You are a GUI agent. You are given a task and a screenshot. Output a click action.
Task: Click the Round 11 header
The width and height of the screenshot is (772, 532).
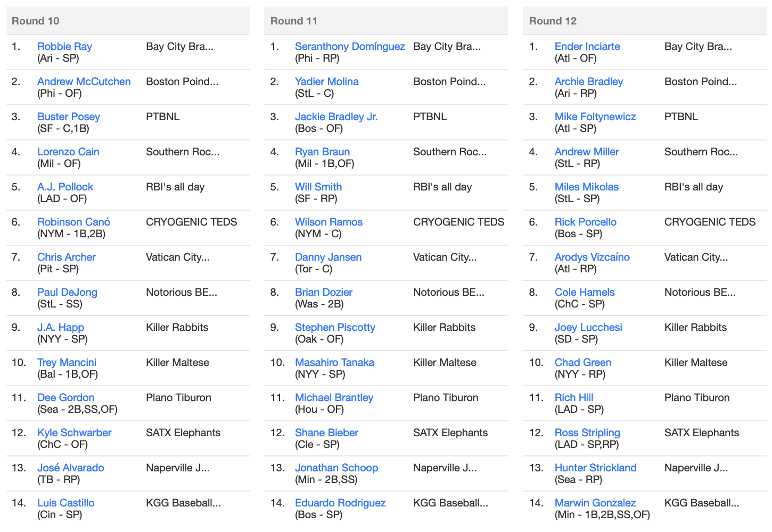pyautogui.click(x=386, y=21)
